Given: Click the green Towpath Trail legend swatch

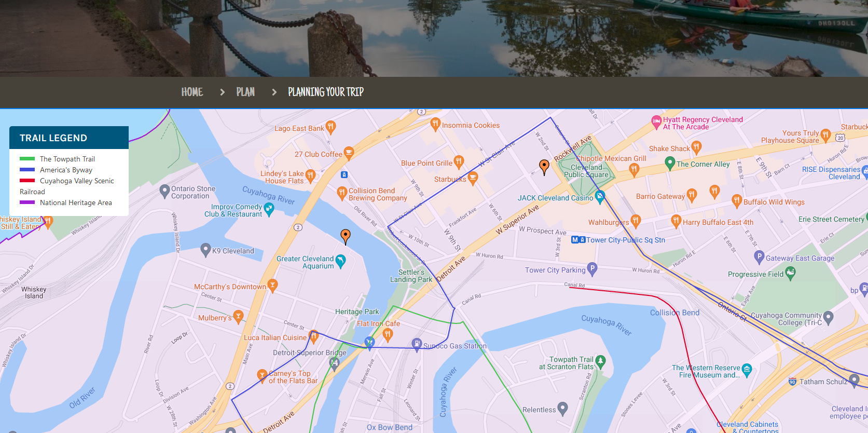Looking at the screenshot, I should [x=27, y=159].
